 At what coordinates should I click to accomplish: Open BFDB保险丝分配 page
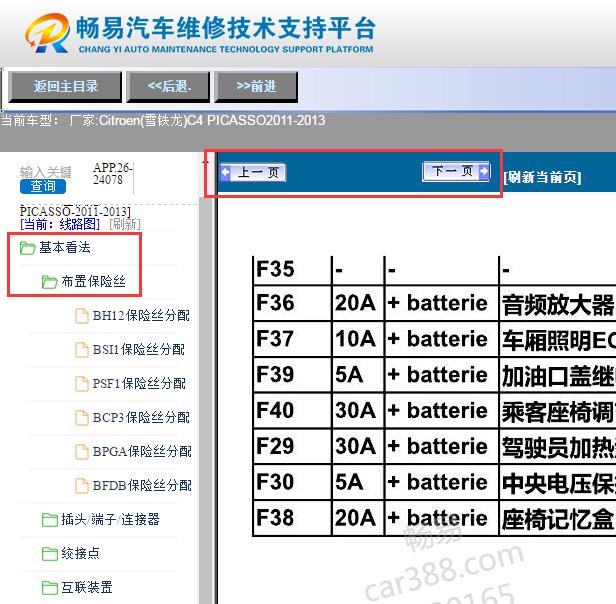142,486
